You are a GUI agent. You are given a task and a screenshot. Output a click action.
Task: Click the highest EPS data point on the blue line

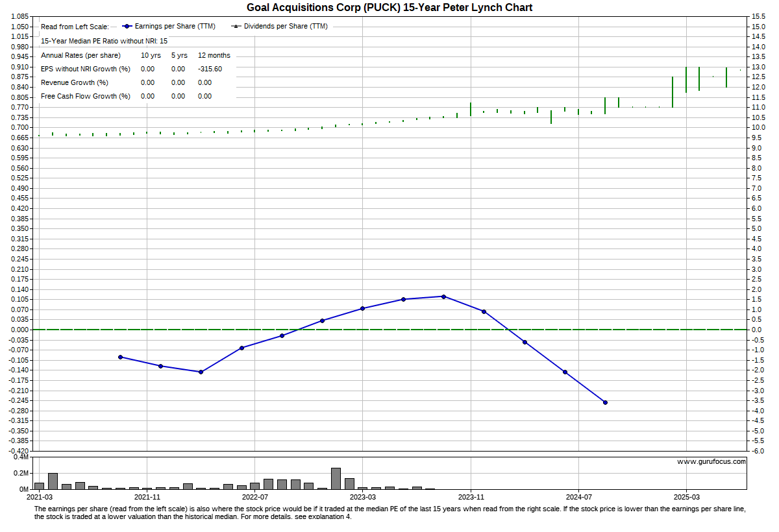pyautogui.click(x=443, y=296)
